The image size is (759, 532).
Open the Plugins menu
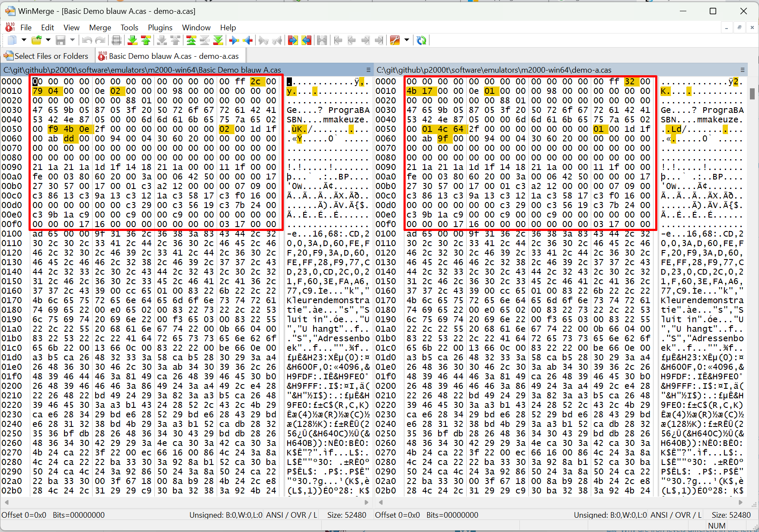click(160, 28)
